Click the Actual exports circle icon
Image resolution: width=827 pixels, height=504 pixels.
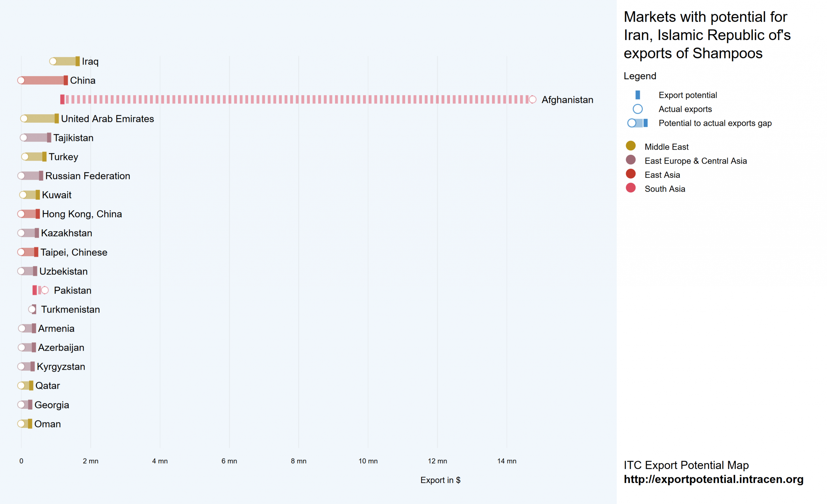[637, 109]
